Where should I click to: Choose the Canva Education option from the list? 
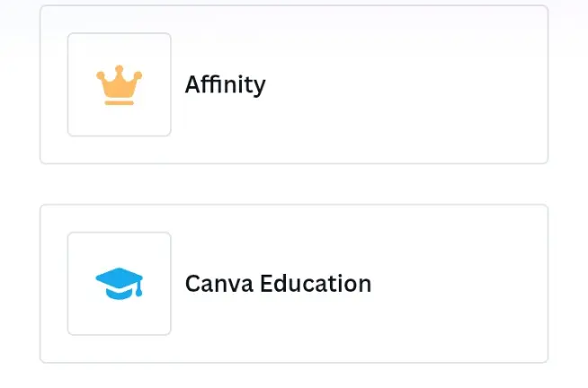tap(294, 284)
